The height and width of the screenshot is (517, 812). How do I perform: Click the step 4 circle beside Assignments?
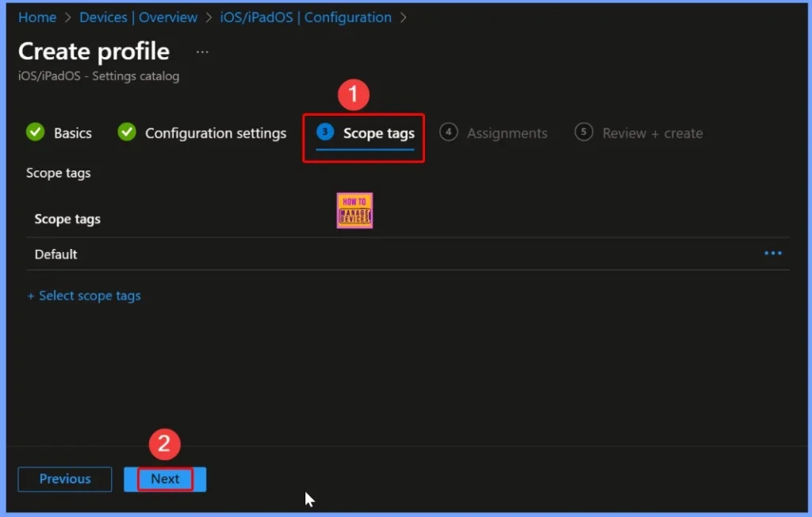[x=448, y=132]
